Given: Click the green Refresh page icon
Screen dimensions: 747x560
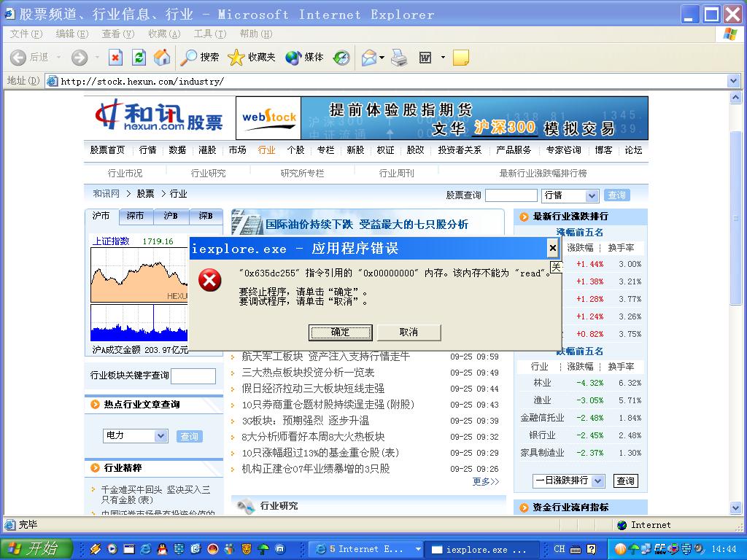Looking at the screenshot, I should (139, 58).
